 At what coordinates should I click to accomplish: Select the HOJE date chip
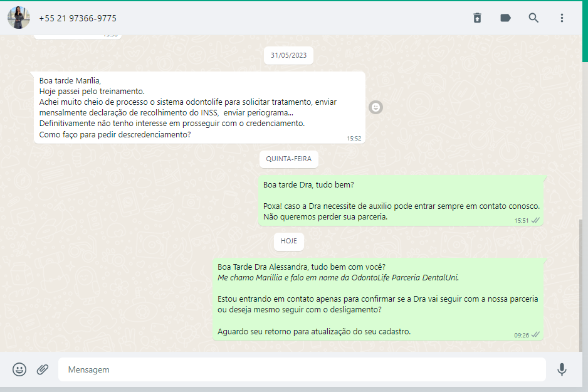pos(288,241)
